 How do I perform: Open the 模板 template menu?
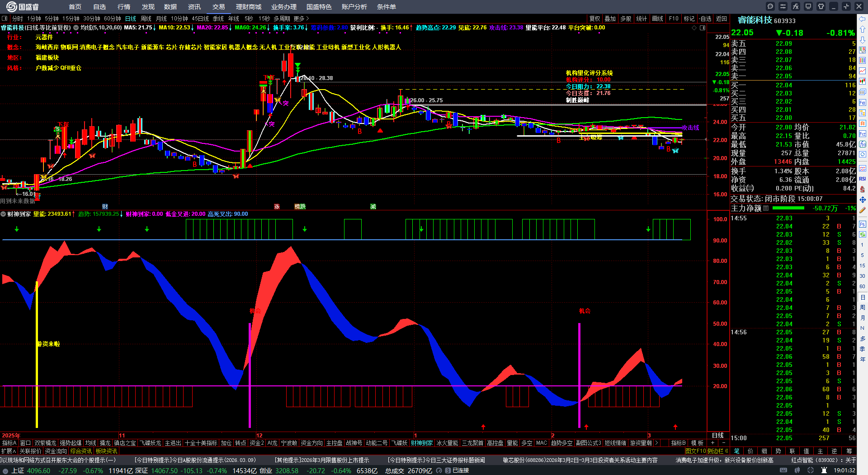[697, 443]
